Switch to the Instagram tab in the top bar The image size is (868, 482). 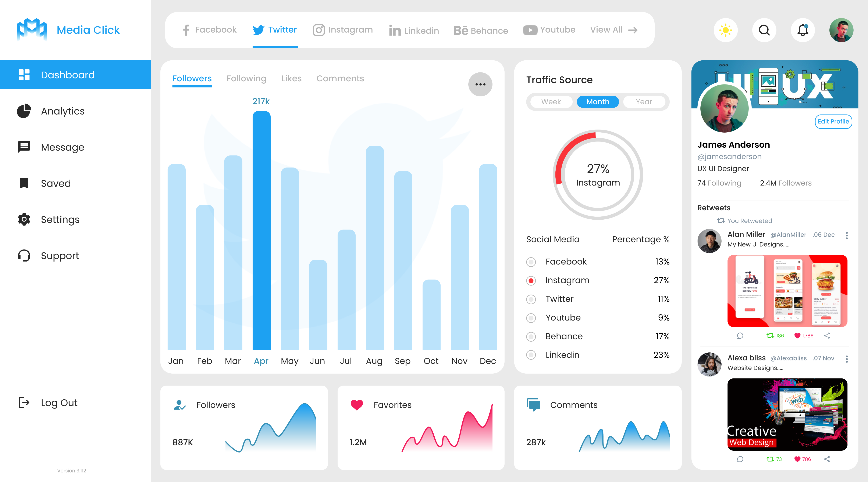(x=343, y=30)
